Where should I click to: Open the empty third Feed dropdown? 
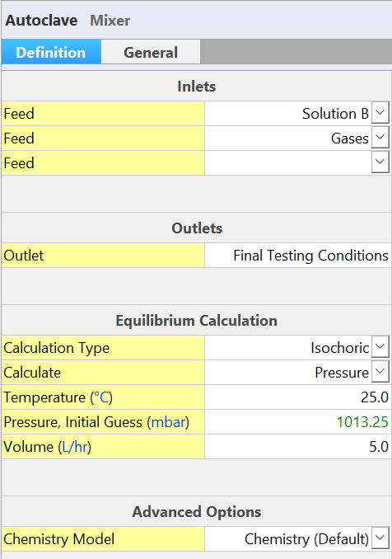coord(380,162)
